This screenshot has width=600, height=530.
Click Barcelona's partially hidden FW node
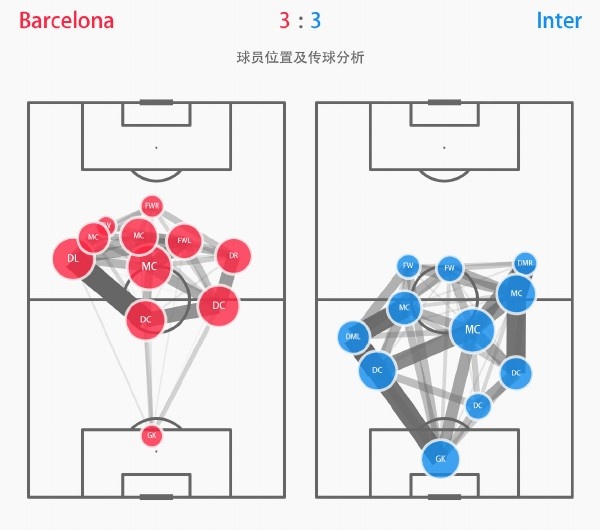point(108,225)
